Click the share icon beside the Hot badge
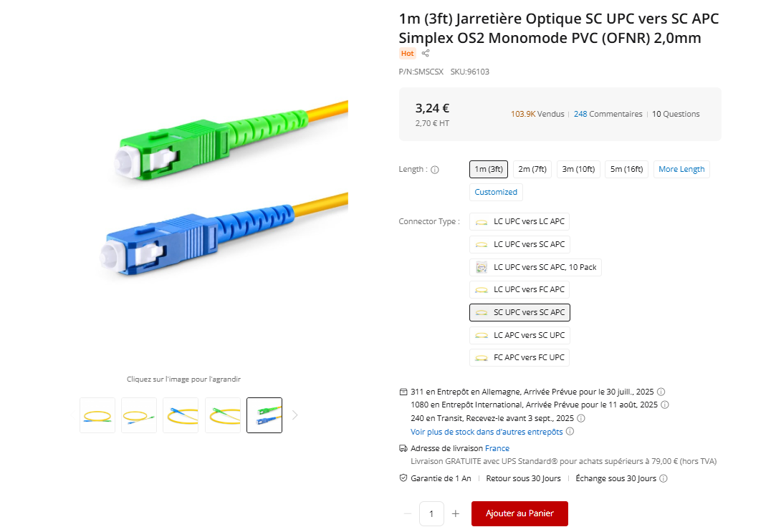Image resolution: width=771 pixels, height=532 pixels. point(425,53)
